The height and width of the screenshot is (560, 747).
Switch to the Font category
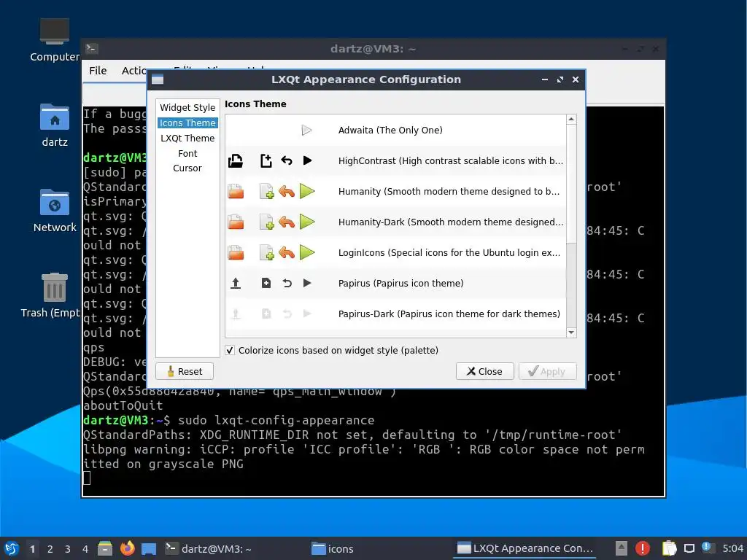(187, 153)
